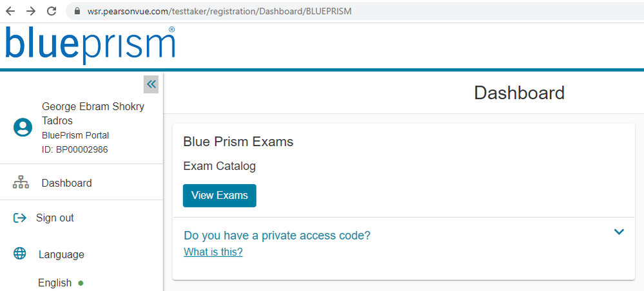Collapse the sidebar with double-chevron icon
The image size is (644, 291).
pyautogui.click(x=151, y=84)
